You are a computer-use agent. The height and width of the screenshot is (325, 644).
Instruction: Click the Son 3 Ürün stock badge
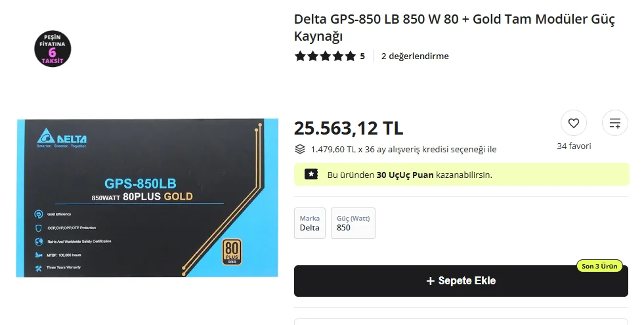(x=599, y=266)
